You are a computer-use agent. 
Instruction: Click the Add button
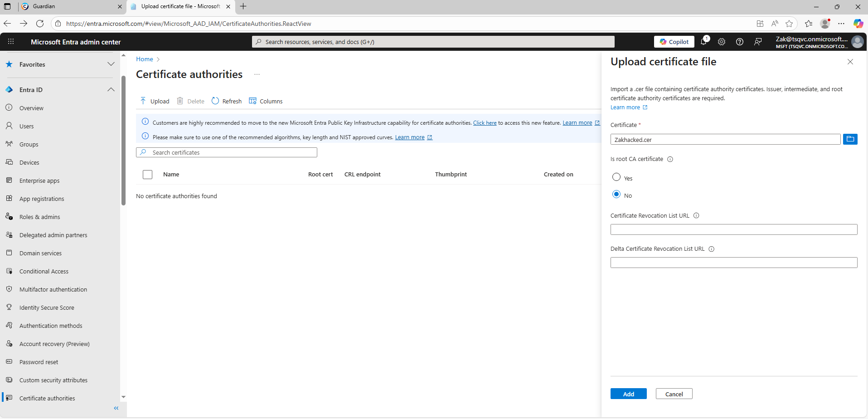coord(628,394)
